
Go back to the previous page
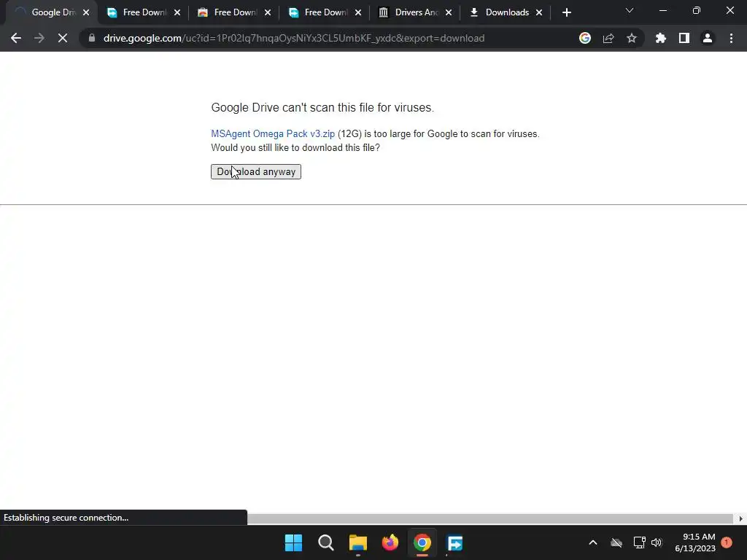click(x=16, y=38)
